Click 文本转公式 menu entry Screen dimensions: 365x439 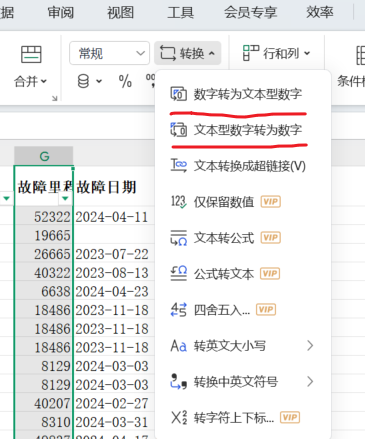[x=243, y=238]
